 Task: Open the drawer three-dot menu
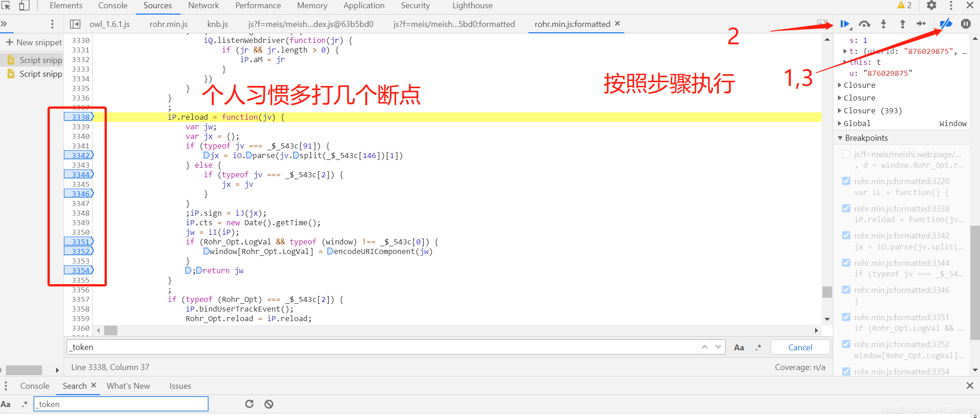[x=6, y=386]
